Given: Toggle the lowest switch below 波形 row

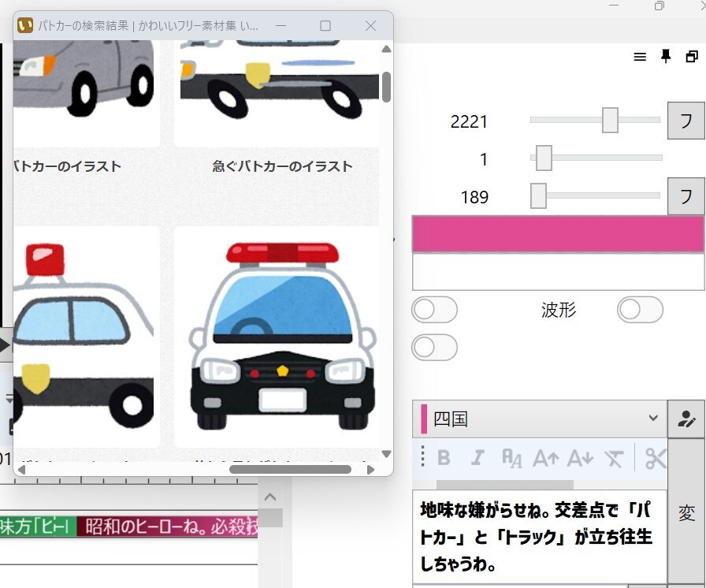Looking at the screenshot, I should (x=434, y=347).
